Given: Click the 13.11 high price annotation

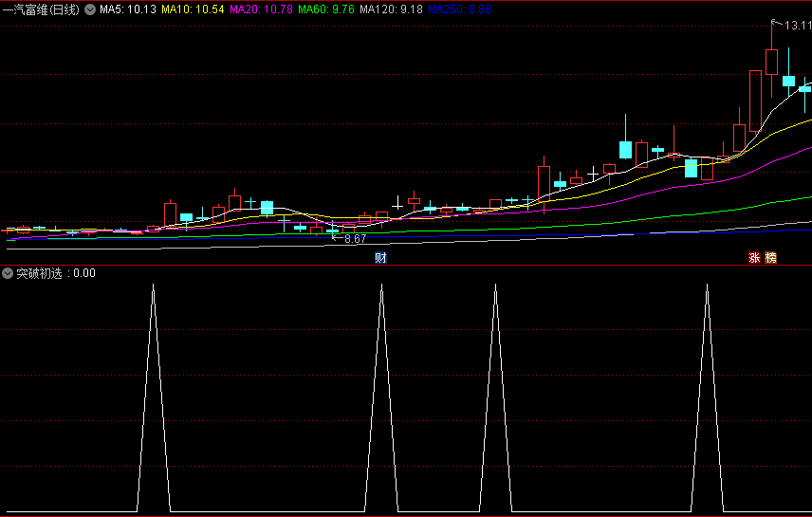Looking at the screenshot, I should pyautogui.click(x=798, y=26).
